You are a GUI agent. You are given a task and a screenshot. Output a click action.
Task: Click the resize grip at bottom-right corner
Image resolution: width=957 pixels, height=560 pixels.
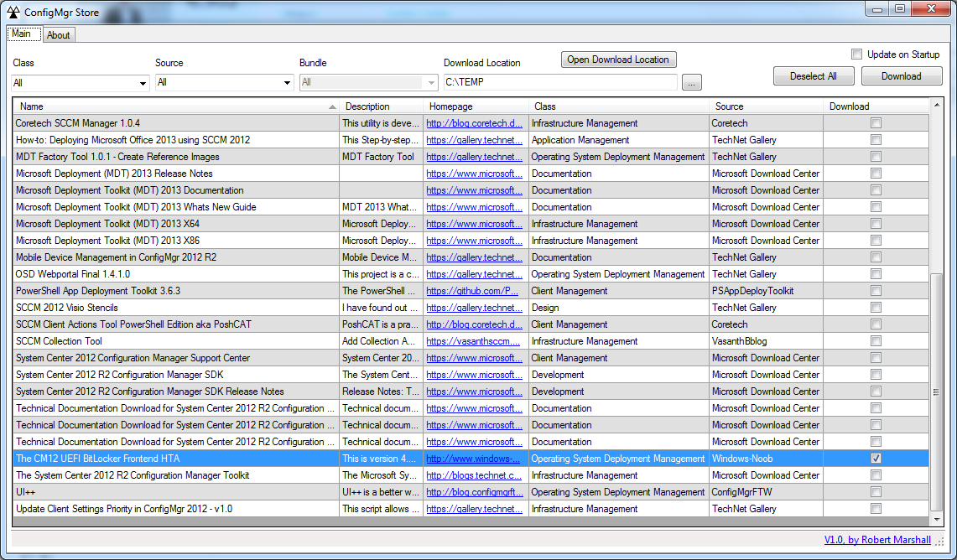pos(939,541)
